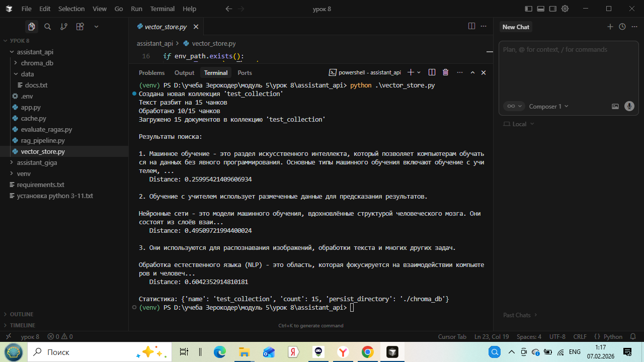The width and height of the screenshot is (644, 362).
Task: Open the Local environment dropdown
Action: coord(519,124)
